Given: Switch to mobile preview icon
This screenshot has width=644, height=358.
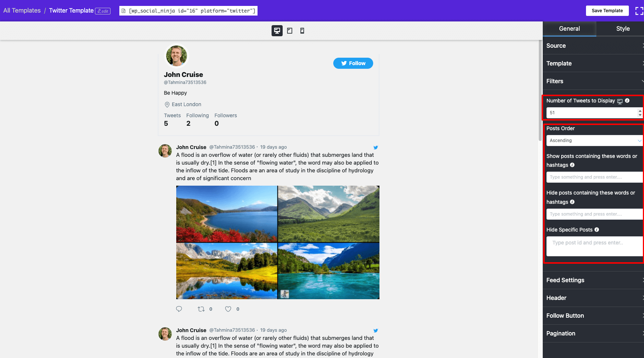Looking at the screenshot, I should [x=302, y=31].
